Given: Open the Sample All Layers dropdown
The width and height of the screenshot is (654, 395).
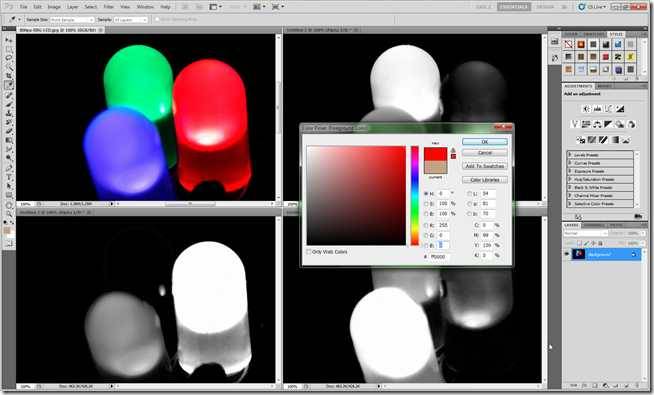Looking at the screenshot, I should [130, 20].
